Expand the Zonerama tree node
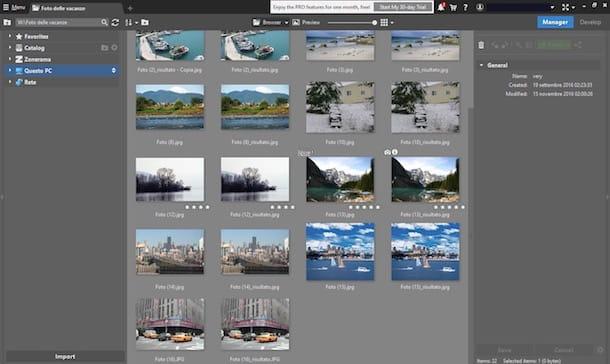This screenshot has width=610, height=364. (10, 59)
